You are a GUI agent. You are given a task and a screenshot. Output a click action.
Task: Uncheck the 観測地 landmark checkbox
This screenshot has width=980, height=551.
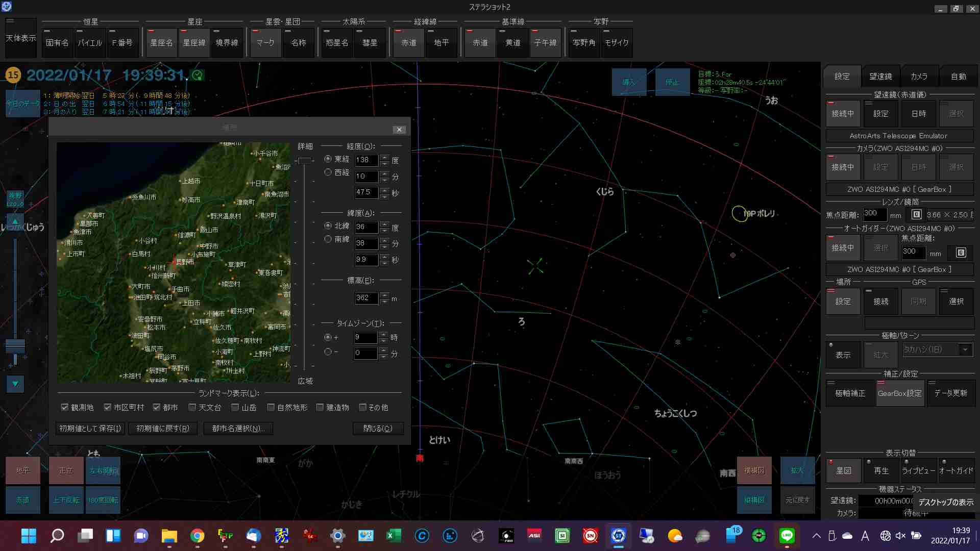pos(65,407)
